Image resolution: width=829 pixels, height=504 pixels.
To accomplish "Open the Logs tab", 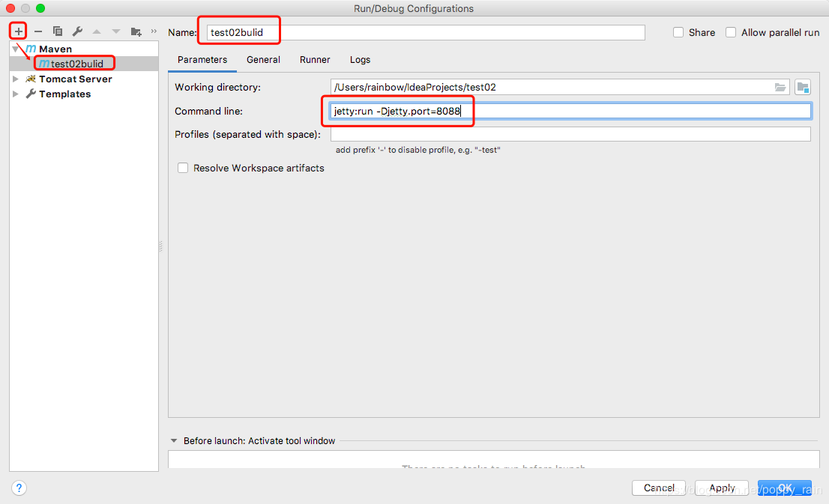I will click(360, 60).
